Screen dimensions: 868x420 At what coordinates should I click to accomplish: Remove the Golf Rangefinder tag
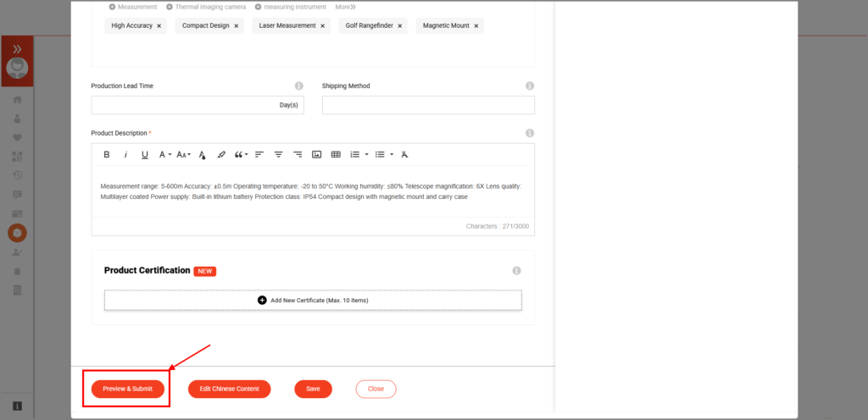click(400, 26)
